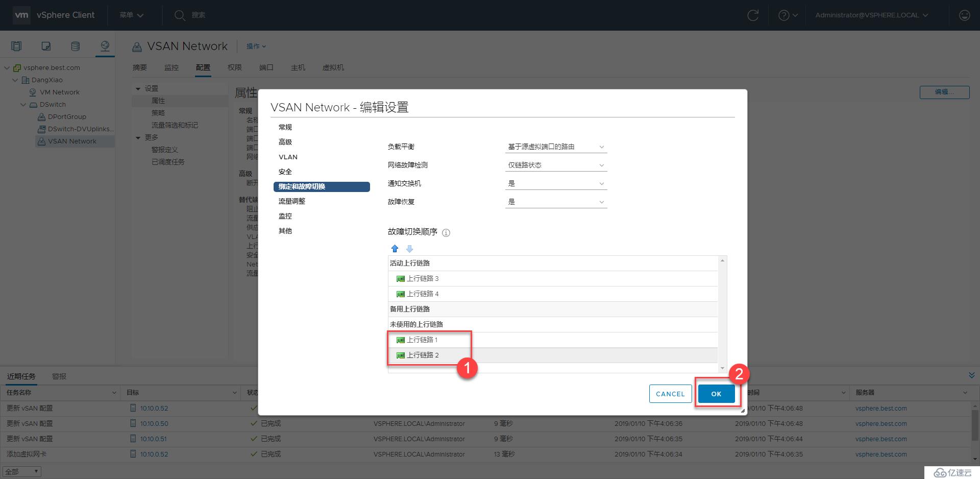This screenshot has height=479, width=980.
Task: Click the smiley feedback icon
Action: click(964, 15)
